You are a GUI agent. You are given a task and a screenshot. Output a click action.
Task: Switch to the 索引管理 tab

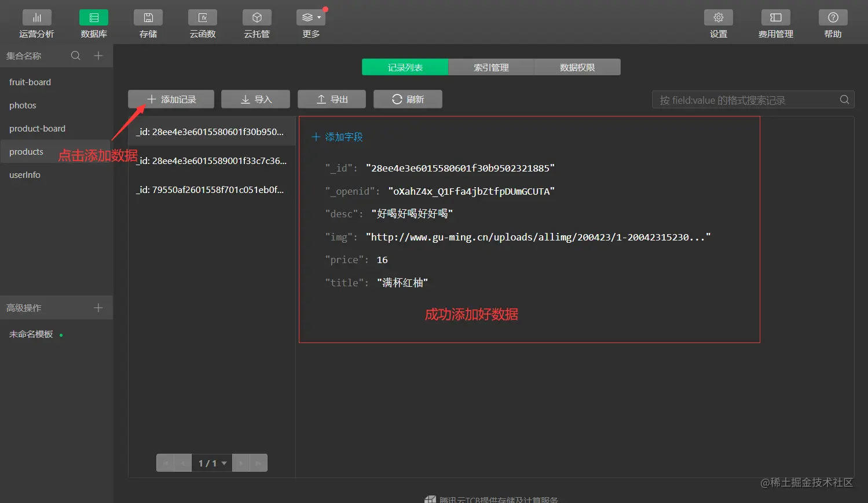pyautogui.click(x=491, y=67)
